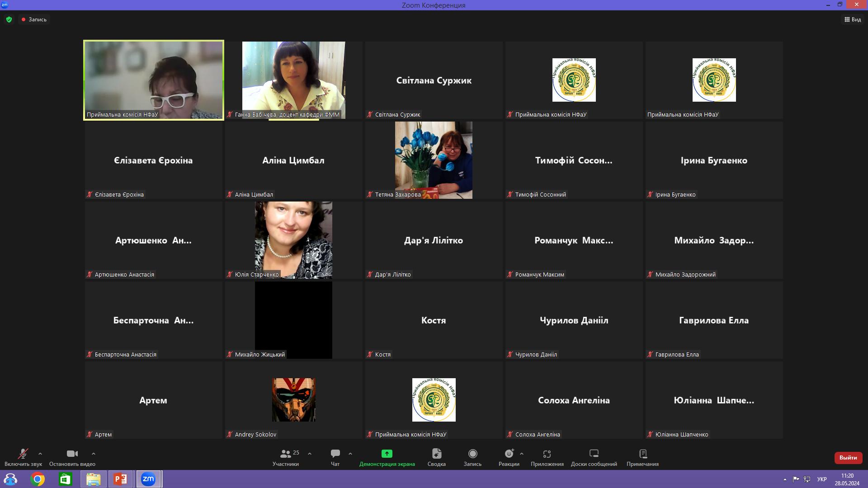Select the Аліна Цимбал participant tile

point(293,160)
